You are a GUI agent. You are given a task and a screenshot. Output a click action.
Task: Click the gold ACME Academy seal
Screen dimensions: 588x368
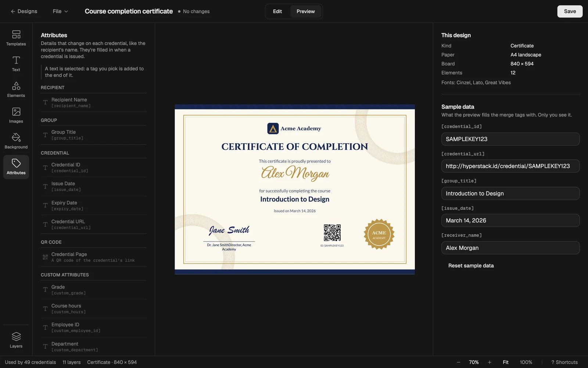[x=379, y=234]
